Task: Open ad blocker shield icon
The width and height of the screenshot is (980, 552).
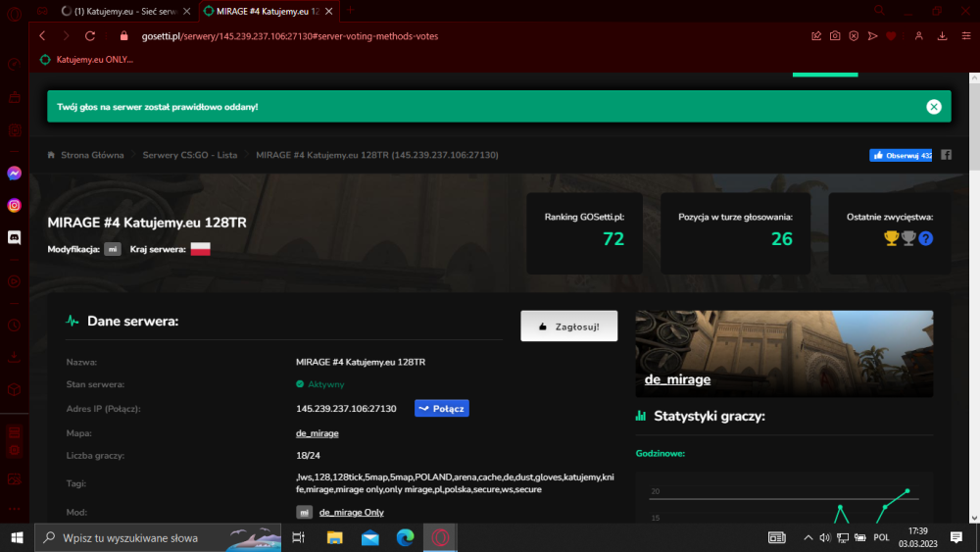Action: 854,36
